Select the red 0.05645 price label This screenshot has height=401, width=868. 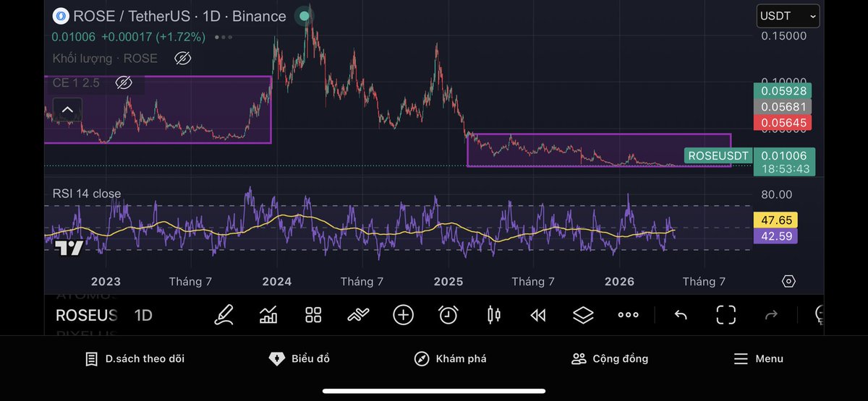[782, 123]
